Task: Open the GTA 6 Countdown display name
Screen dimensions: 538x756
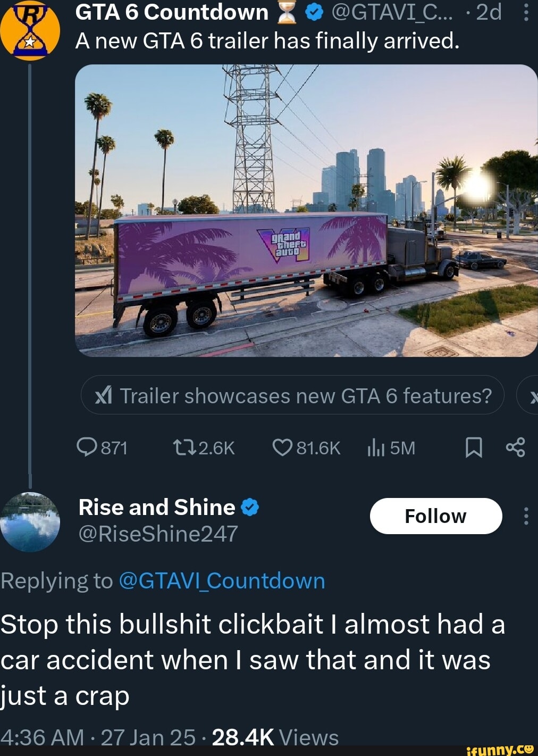Action: [172, 12]
